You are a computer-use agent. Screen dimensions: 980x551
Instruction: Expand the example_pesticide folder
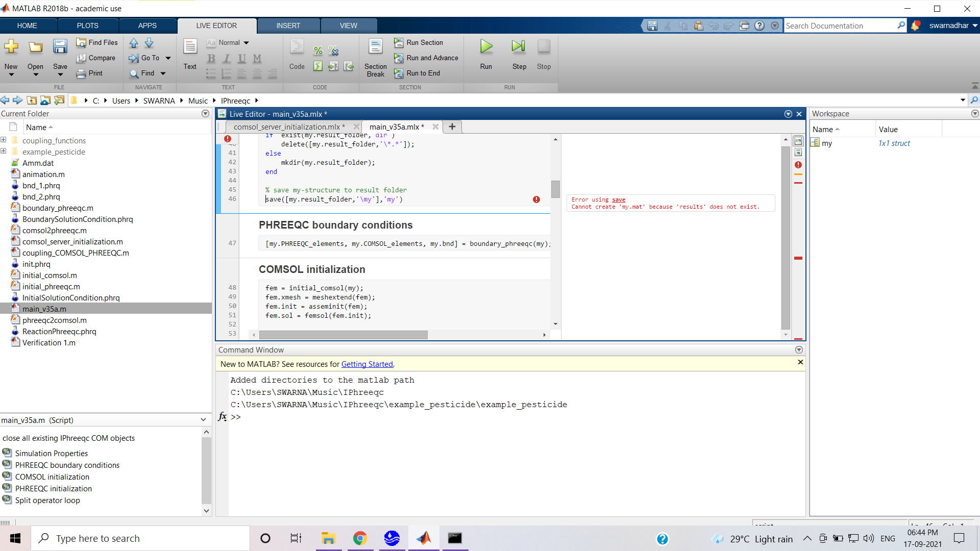pyautogui.click(x=4, y=152)
